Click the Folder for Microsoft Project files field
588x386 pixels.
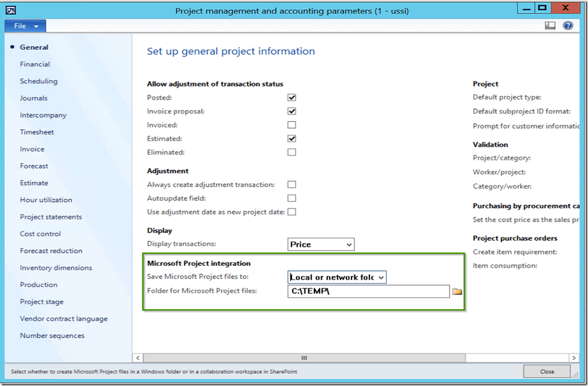pyautogui.click(x=368, y=291)
